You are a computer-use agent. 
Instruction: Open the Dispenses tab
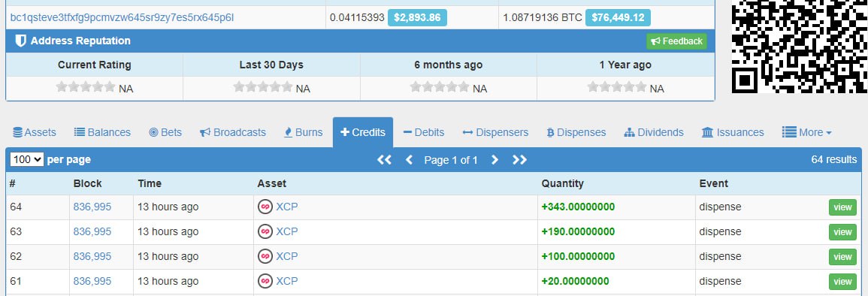(576, 132)
